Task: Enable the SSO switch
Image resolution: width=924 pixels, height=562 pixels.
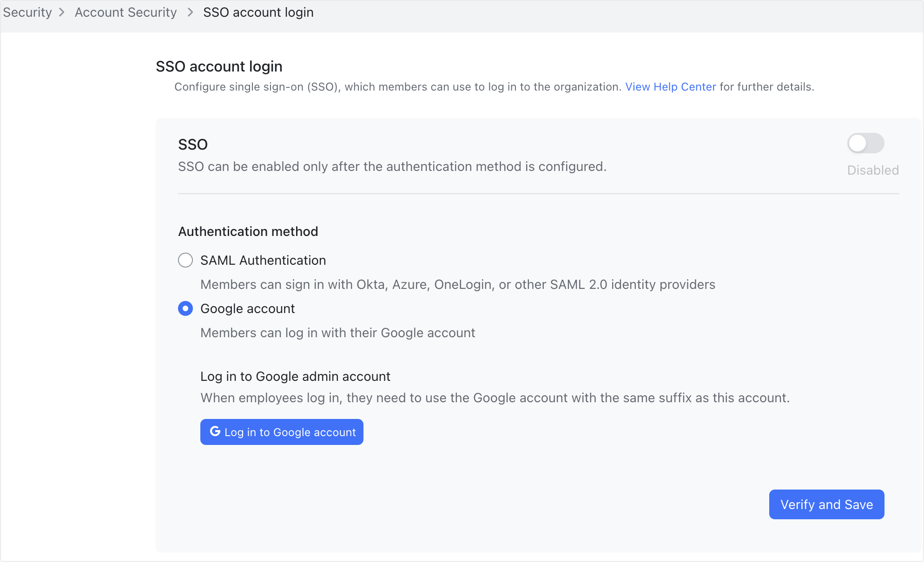Action: (x=865, y=144)
